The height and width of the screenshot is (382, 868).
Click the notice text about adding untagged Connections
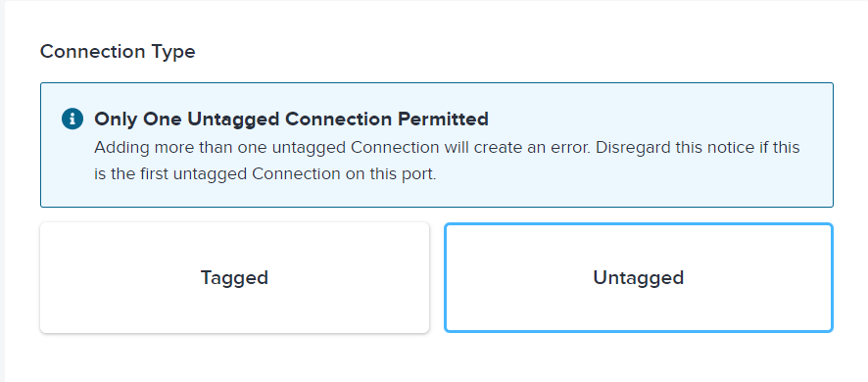coord(447,161)
